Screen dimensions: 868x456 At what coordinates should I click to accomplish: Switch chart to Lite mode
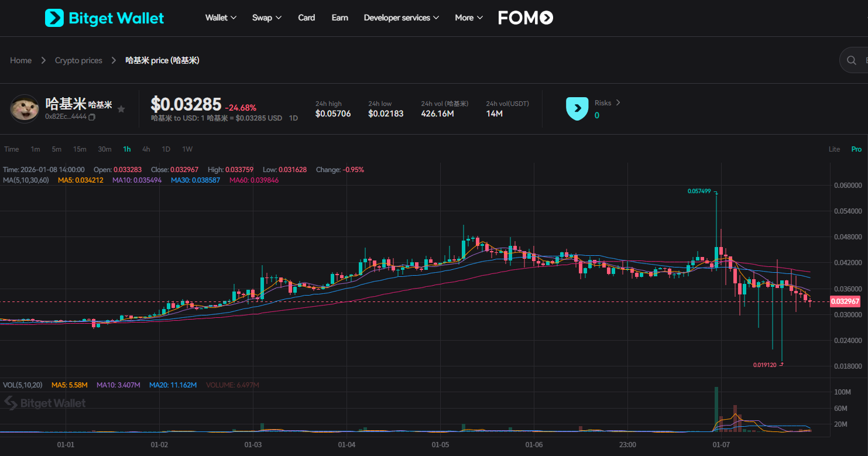point(834,149)
